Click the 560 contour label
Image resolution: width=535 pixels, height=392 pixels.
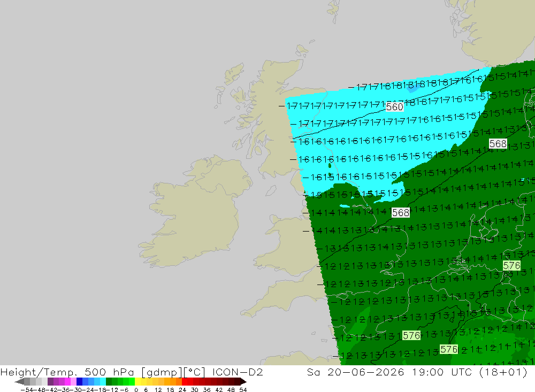(394, 107)
